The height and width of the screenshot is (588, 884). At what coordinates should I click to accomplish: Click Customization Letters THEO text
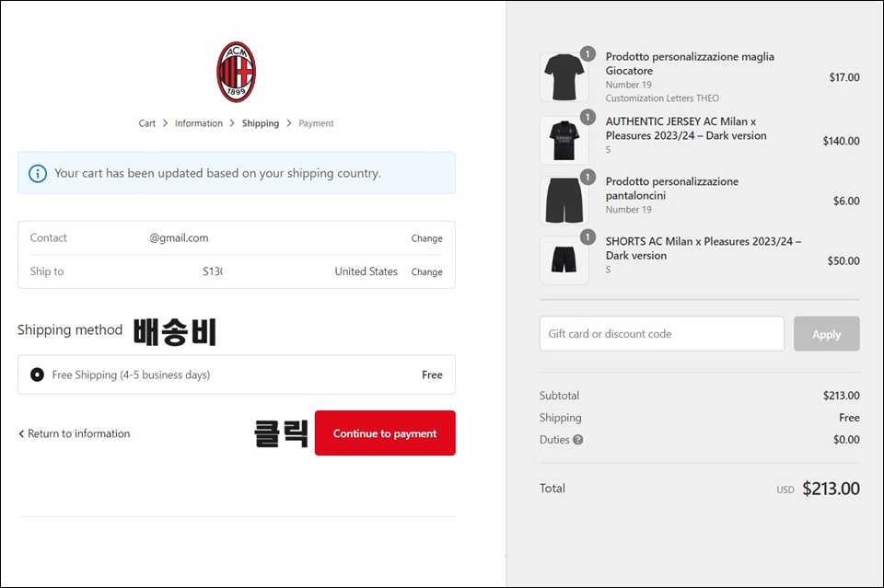point(662,98)
